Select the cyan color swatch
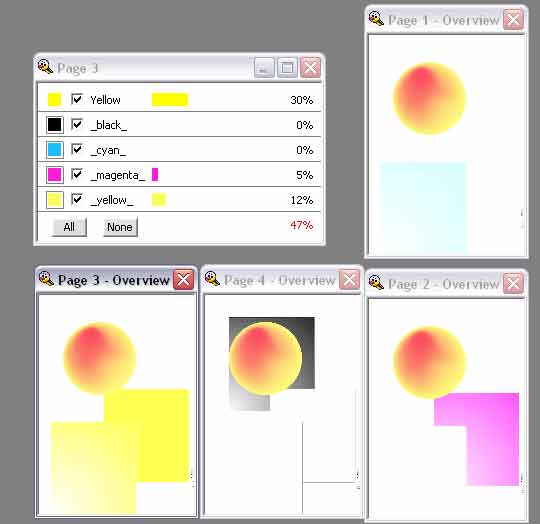Viewport: 540px width, 524px height. pos(55,150)
